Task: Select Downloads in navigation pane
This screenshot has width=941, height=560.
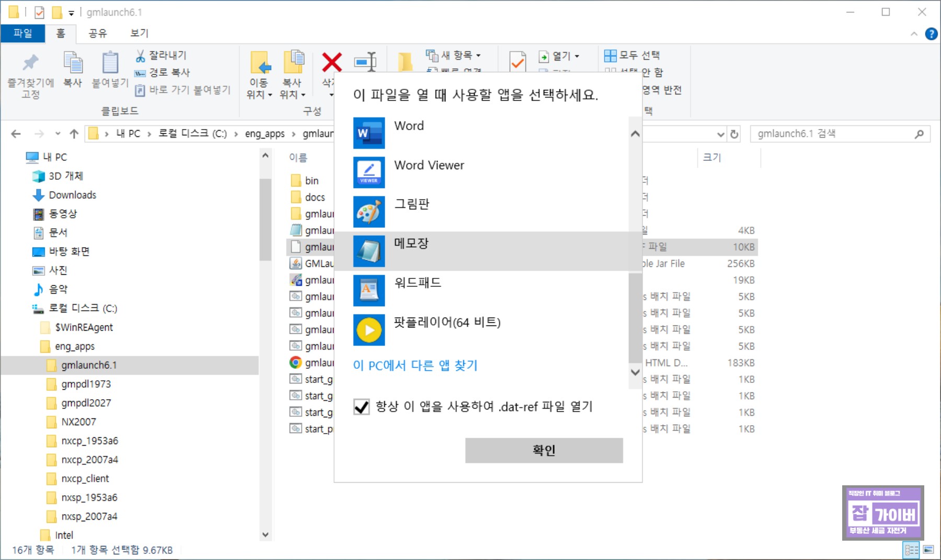Action: click(x=72, y=195)
